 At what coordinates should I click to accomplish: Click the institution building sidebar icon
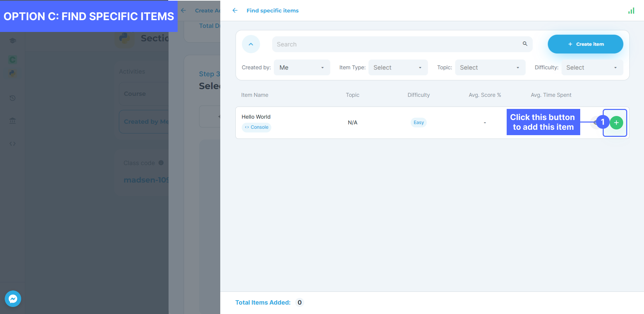click(12, 121)
